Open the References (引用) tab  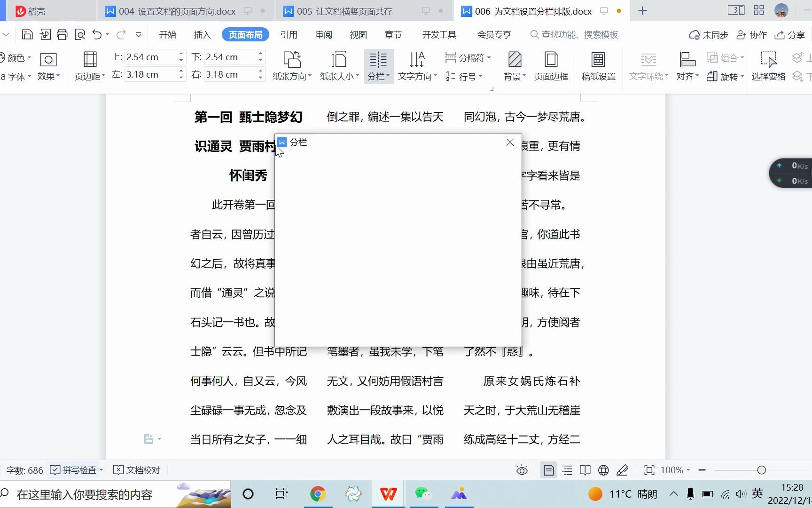289,34
